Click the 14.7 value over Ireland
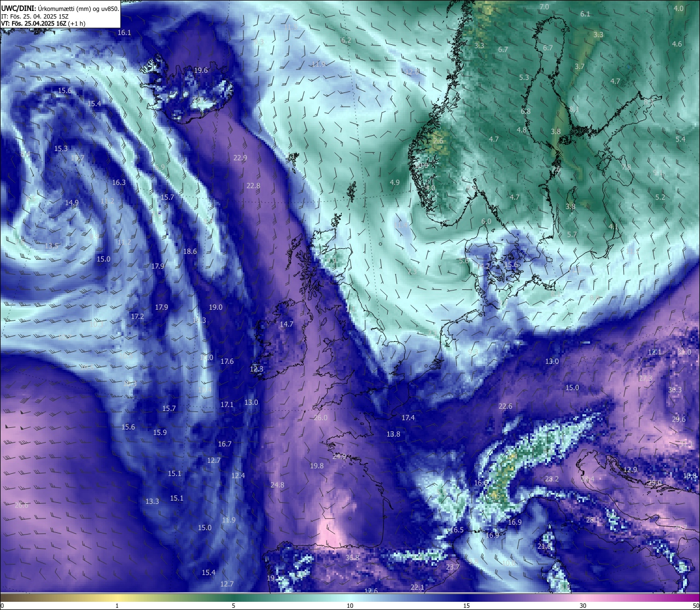Viewport: 700px width, 610px height. (287, 324)
